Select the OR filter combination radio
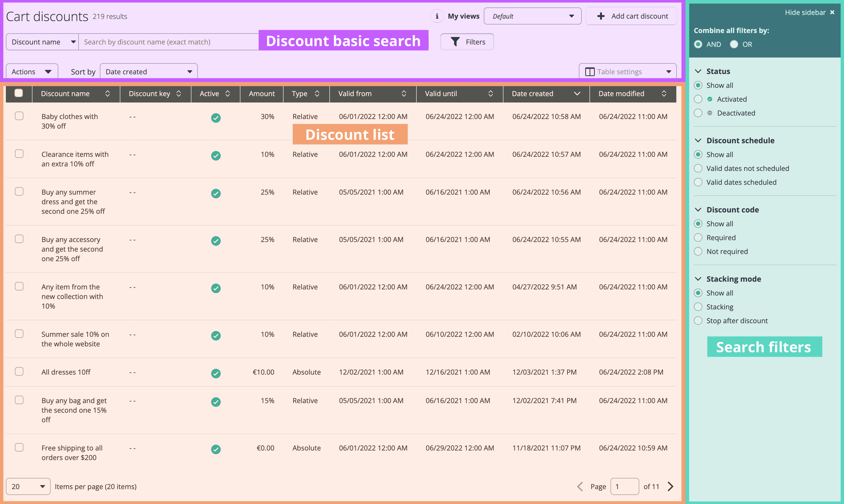844x504 pixels. coord(734,44)
